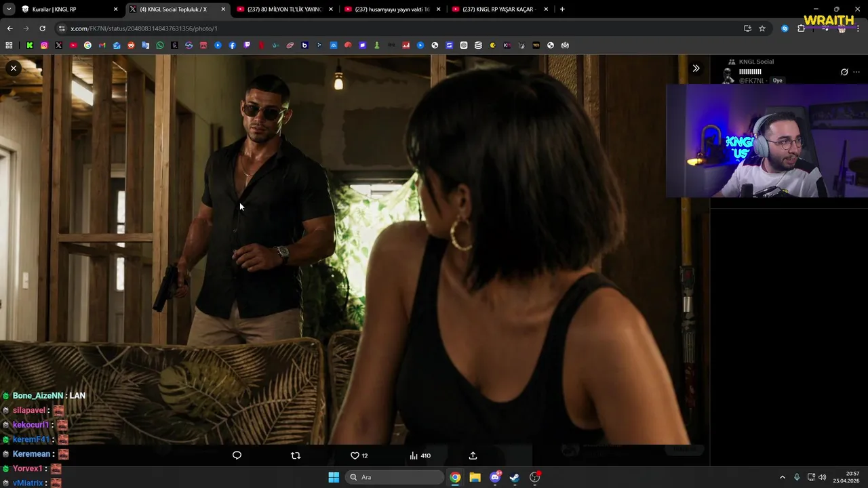Bookmark this page with the star icon
Screen dimensions: 868x488
coord(762,28)
